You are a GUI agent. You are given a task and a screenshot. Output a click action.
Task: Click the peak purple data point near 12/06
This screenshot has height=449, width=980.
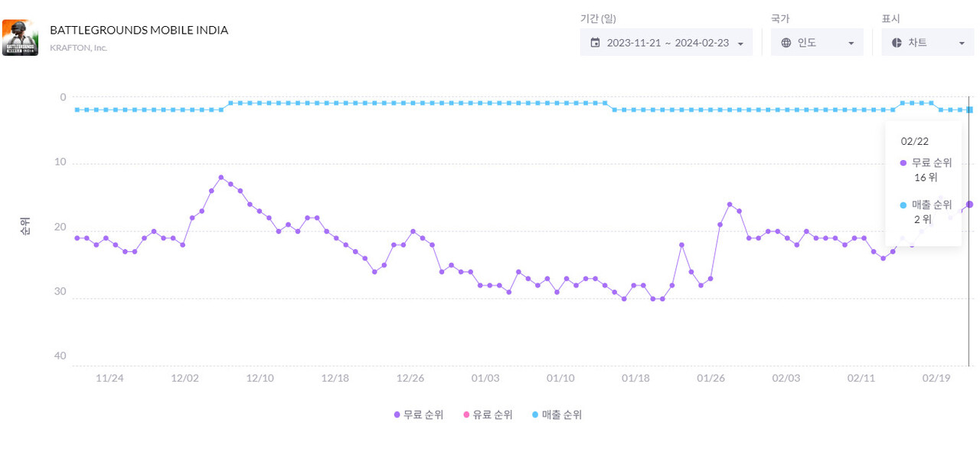pos(221,177)
